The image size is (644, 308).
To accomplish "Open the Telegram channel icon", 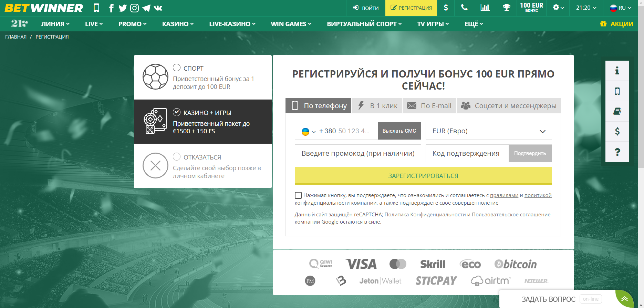I will 146,8.
